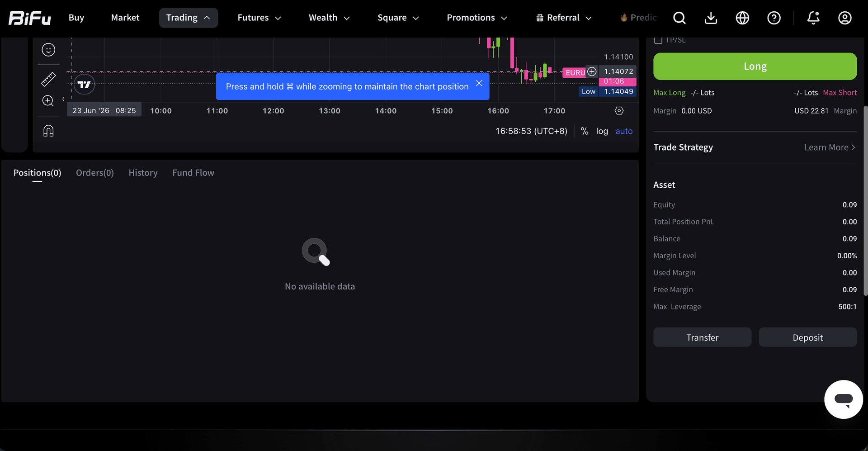Click the green Long button
This screenshot has width=868, height=451.
point(755,66)
